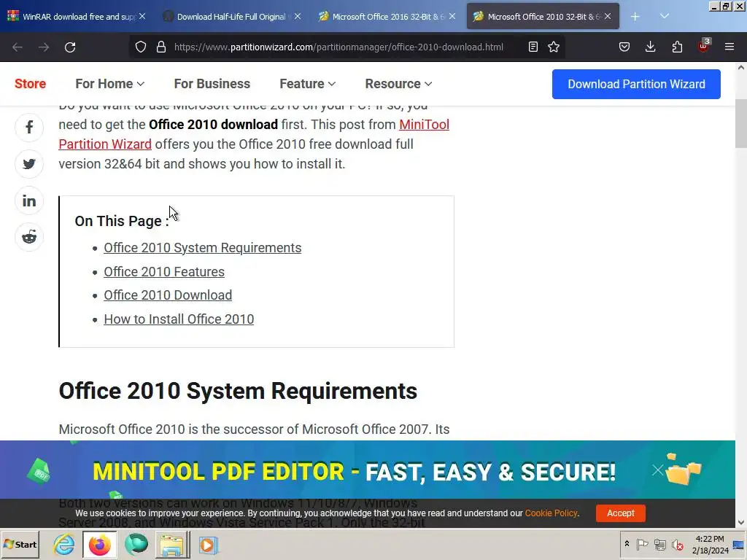Image resolution: width=747 pixels, height=560 pixels.
Task: Share article on Twitter
Action: pos(29,164)
